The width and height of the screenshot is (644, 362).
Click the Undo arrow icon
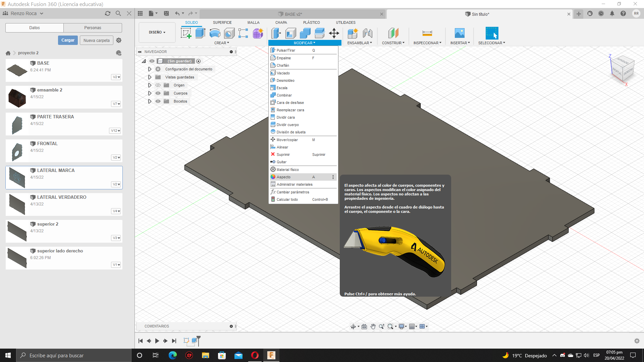[177, 13]
